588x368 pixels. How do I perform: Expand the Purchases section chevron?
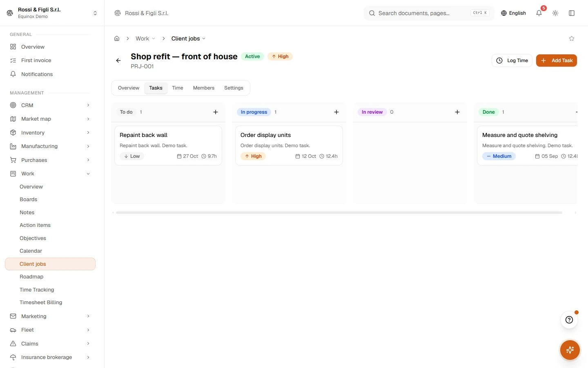pos(88,160)
